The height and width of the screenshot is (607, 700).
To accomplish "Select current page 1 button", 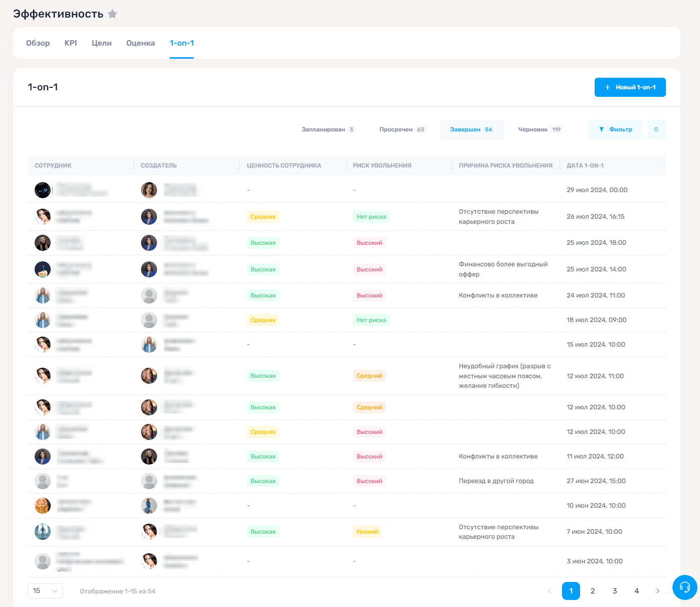I will pyautogui.click(x=571, y=591).
